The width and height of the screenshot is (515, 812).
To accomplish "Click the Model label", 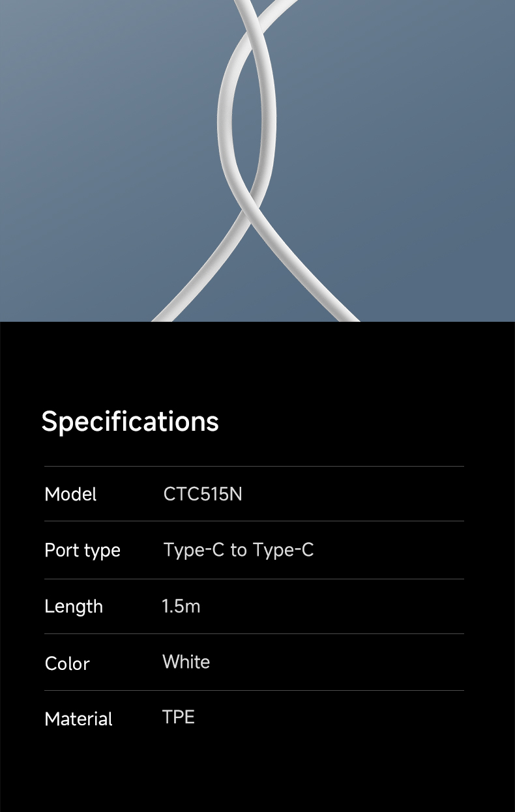I will [x=70, y=495].
